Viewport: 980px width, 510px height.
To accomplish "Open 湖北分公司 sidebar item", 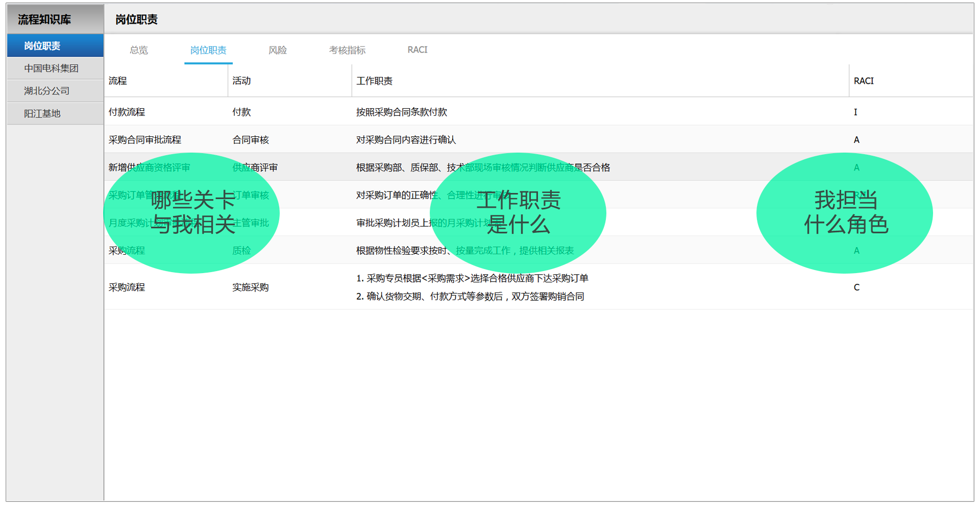I will 55,91.
